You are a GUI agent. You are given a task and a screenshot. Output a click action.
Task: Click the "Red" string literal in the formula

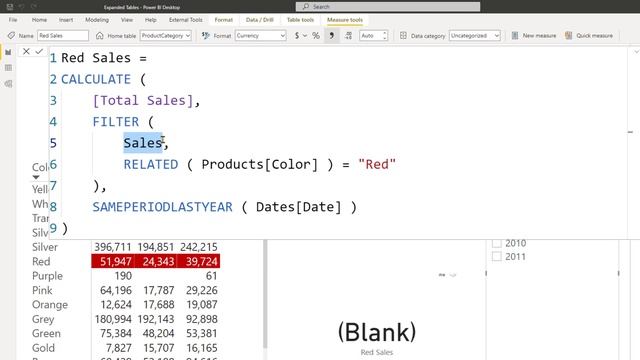click(x=377, y=164)
